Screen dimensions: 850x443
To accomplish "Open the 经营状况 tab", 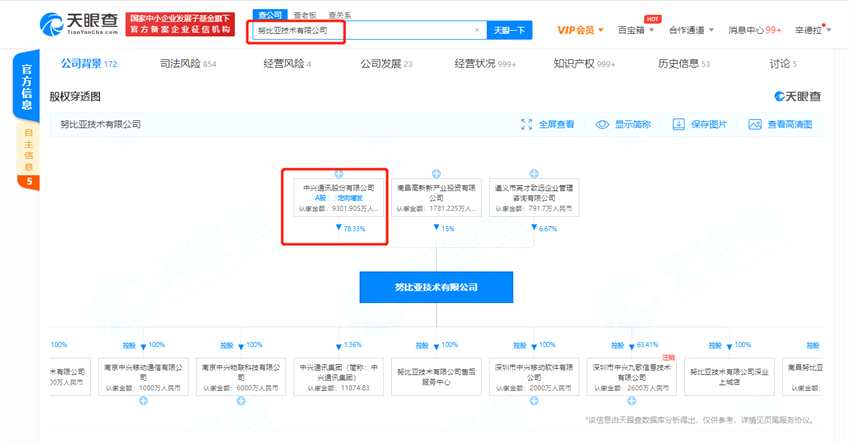I will [485, 64].
